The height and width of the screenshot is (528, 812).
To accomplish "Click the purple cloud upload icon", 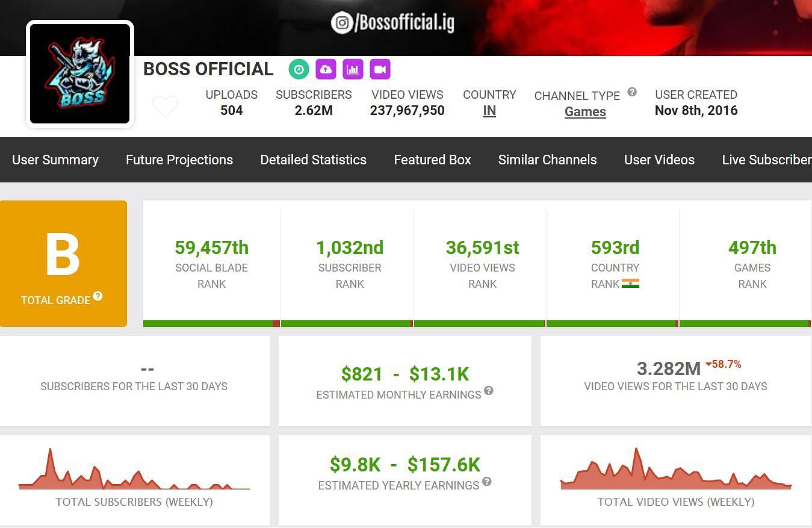I will tap(326, 69).
